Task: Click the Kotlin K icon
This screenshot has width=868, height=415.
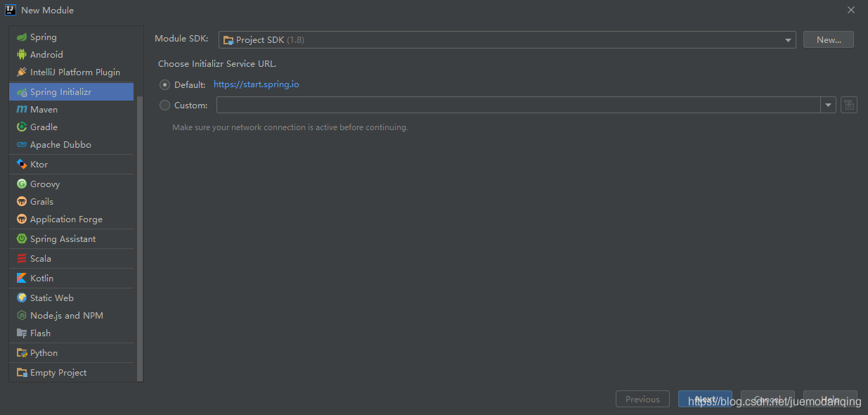Action: 22,279
